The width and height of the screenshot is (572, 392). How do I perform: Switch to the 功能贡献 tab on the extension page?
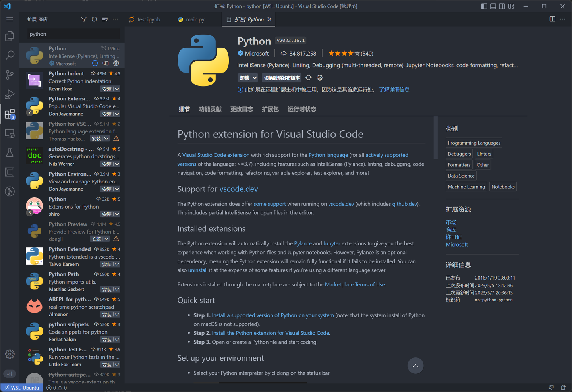[210, 109]
